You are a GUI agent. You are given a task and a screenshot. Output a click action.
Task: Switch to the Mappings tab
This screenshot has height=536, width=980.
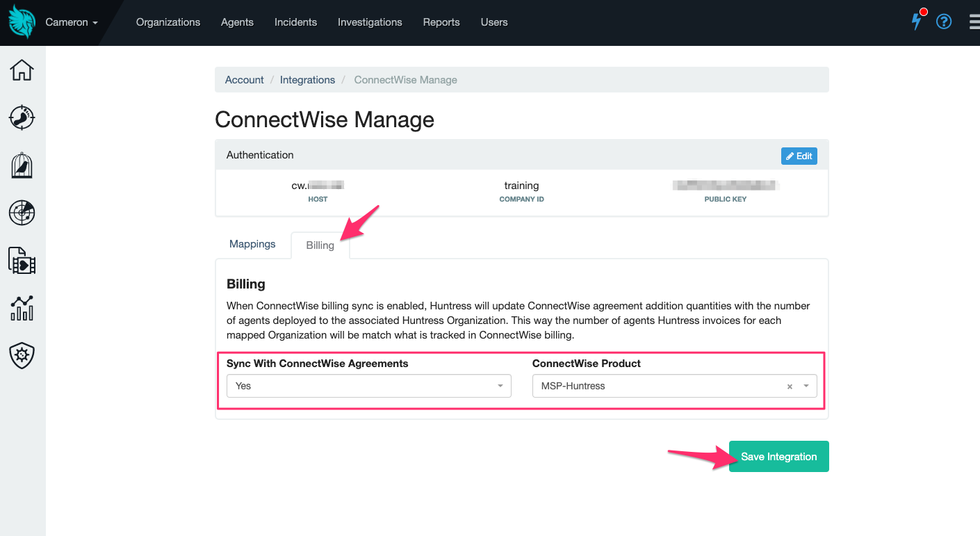coord(252,244)
